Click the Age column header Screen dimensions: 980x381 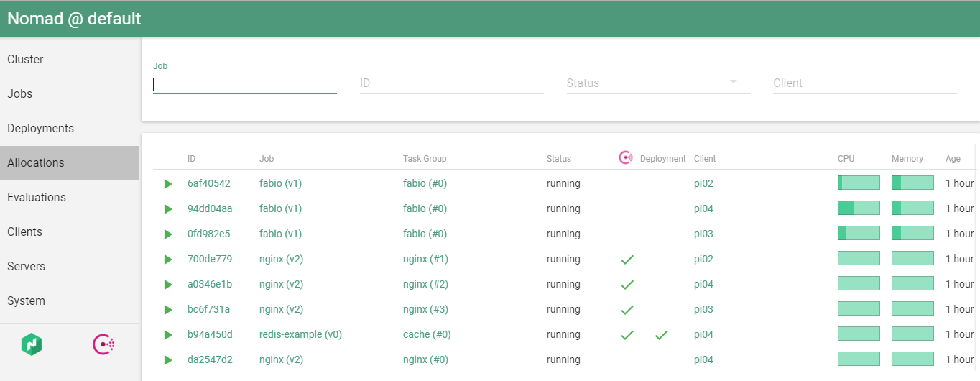pos(953,159)
